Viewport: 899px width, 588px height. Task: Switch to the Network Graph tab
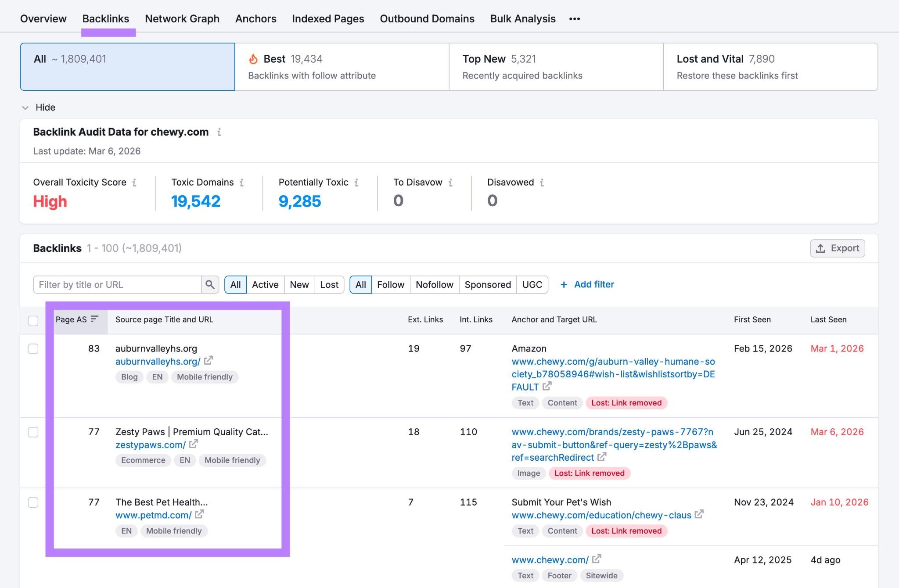coord(182,18)
